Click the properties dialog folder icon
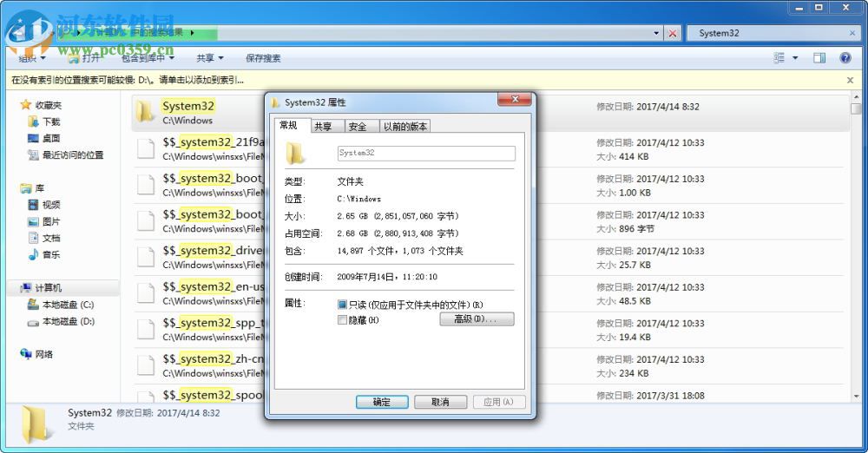This screenshot has width=868, height=453. point(295,154)
